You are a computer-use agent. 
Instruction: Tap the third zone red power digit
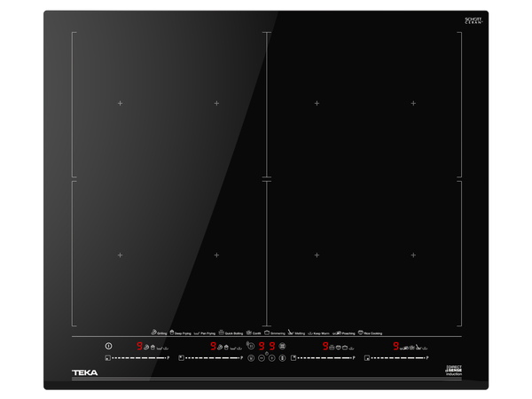pos(325,346)
